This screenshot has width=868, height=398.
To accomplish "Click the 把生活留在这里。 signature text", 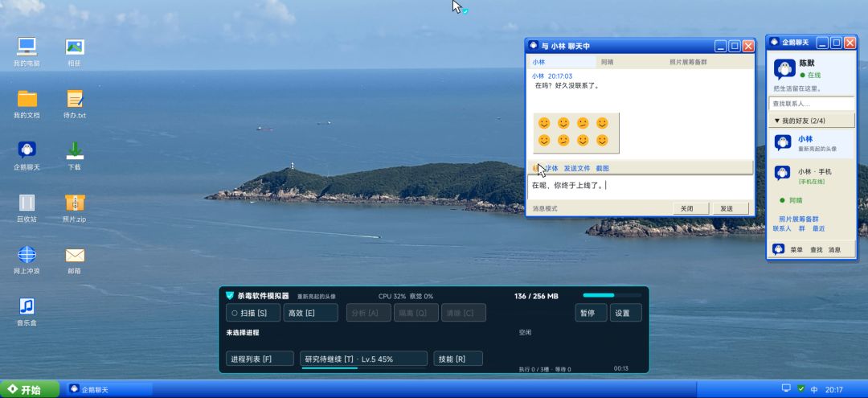I will click(798, 88).
